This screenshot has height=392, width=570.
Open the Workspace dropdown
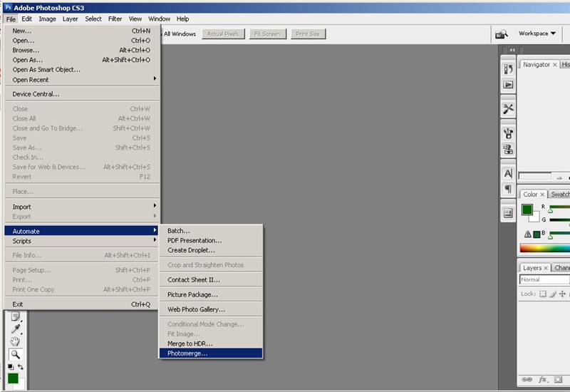tap(537, 33)
